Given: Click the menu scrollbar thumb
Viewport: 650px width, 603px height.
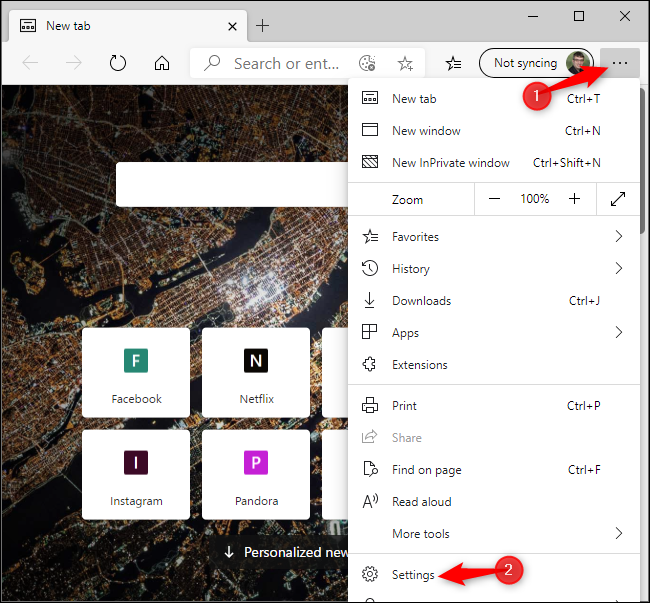Looking at the screenshot, I should point(643,161).
